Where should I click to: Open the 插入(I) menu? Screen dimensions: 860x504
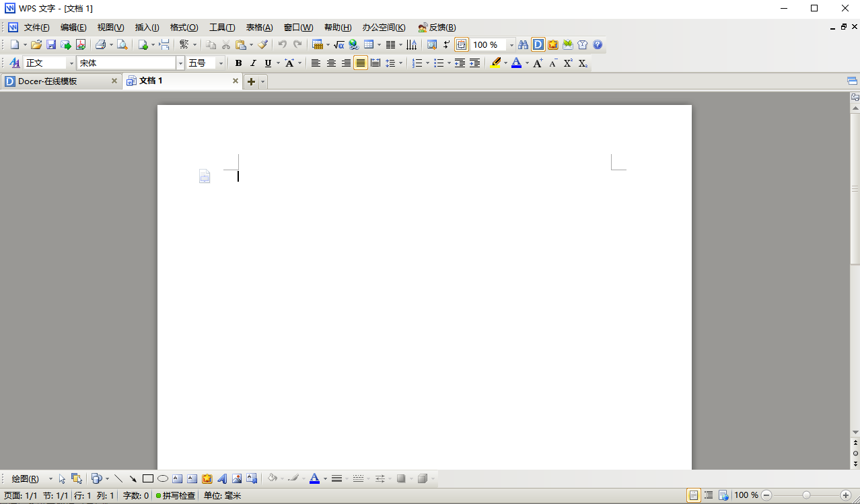tap(147, 28)
